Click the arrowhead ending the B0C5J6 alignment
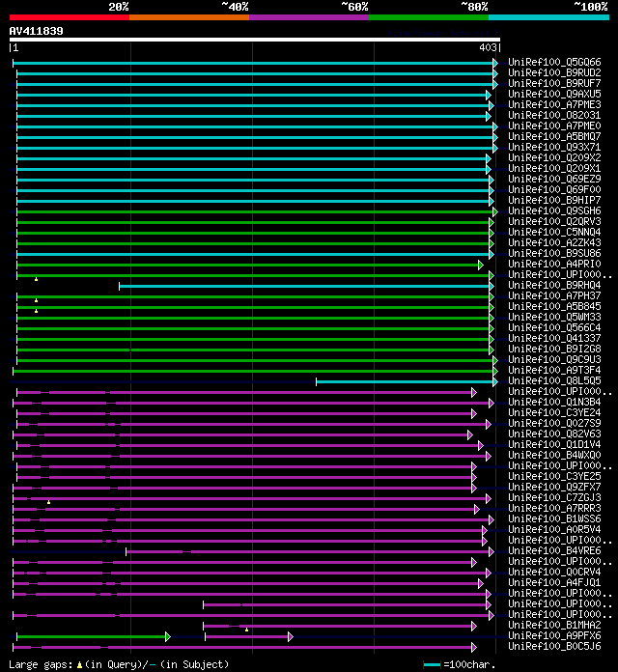The image size is (618, 672). (x=473, y=648)
